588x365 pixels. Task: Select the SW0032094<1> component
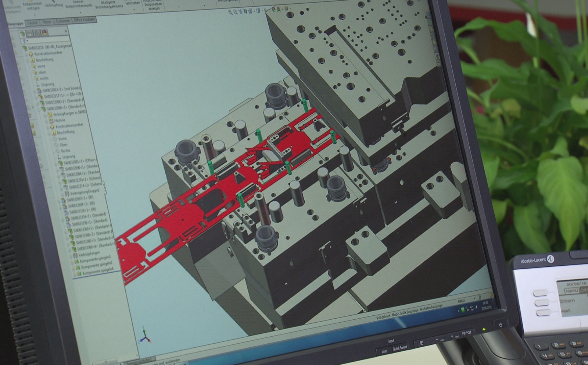80,174
